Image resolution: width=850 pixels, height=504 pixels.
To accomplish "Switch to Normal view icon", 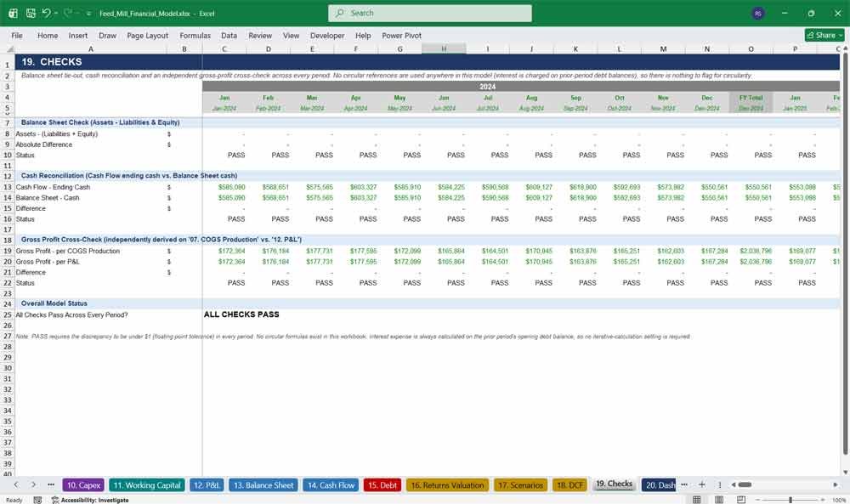I will point(697,500).
